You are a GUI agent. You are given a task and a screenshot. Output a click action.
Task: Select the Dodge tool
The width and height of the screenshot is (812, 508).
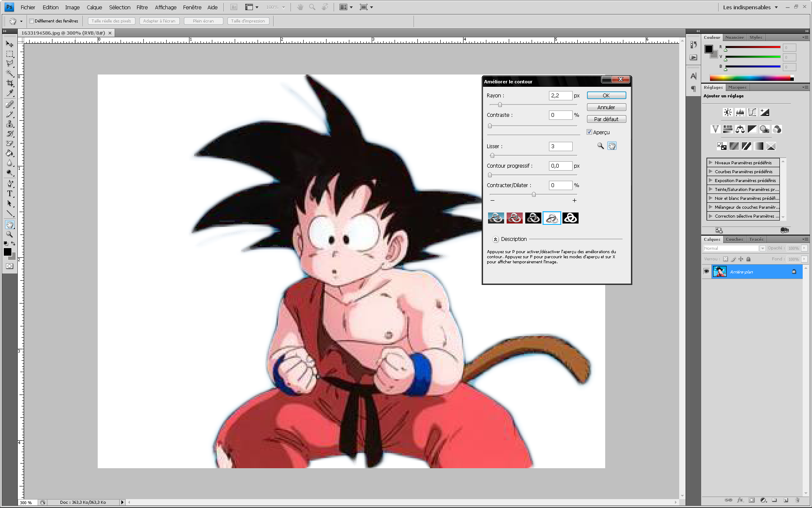9,173
